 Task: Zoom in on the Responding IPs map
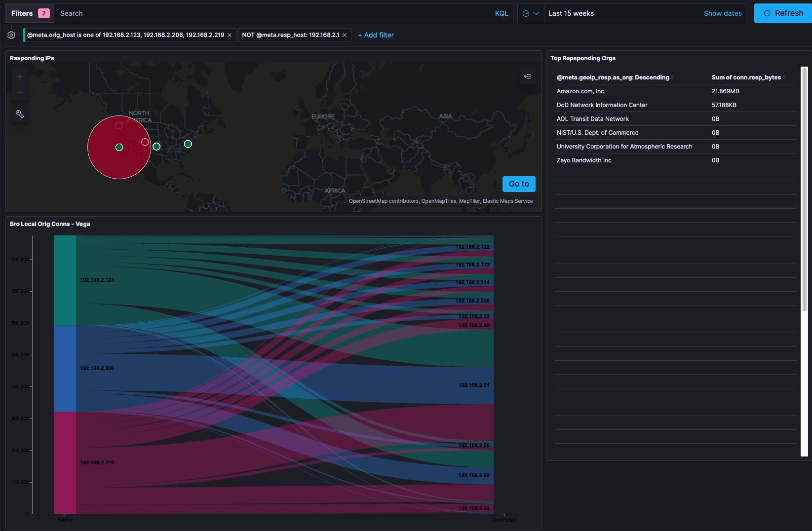point(20,76)
